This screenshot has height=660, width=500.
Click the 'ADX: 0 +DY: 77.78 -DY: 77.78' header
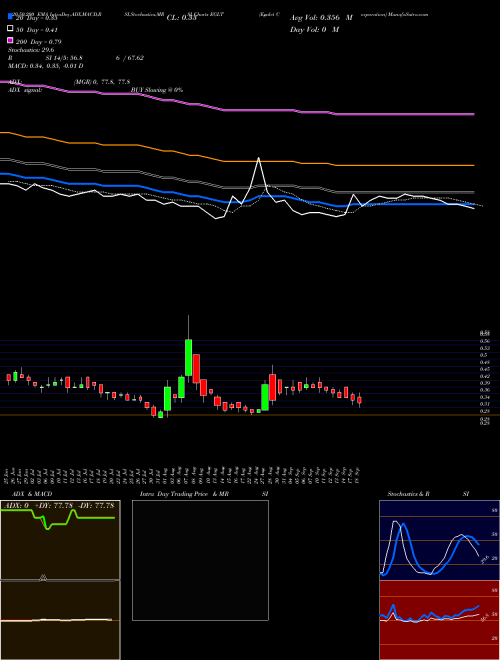pos(60,505)
